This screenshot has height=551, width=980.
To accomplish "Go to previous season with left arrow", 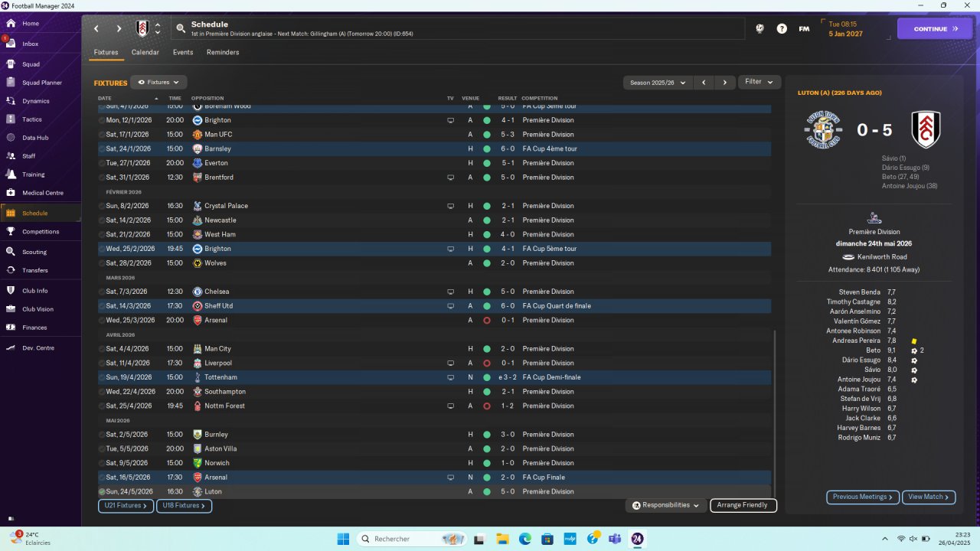I will (x=704, y=82).
